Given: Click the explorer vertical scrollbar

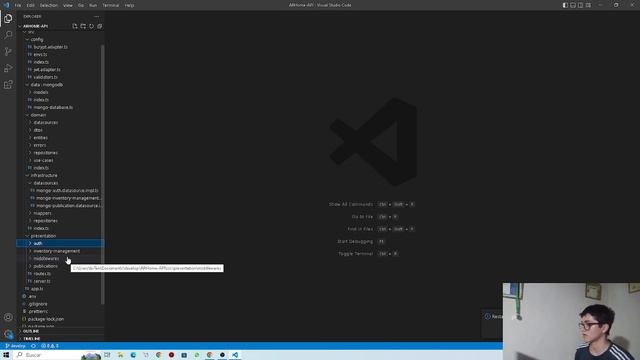Looking at the screenshot, I should coord(102,174).
